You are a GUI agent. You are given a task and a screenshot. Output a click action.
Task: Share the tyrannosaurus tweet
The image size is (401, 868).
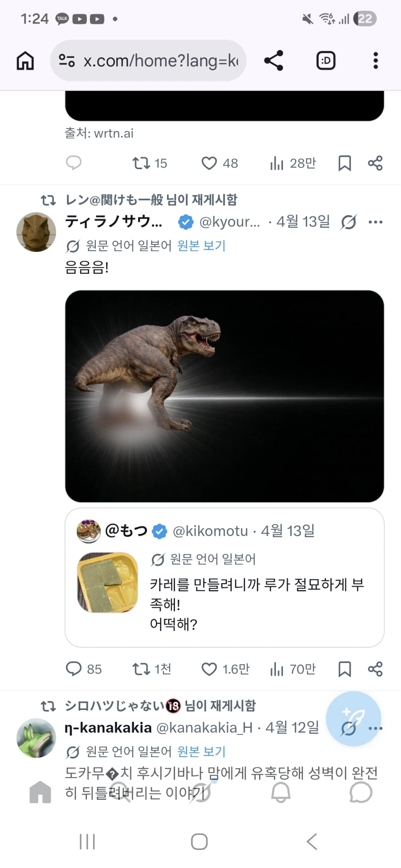tap(375, 669)
